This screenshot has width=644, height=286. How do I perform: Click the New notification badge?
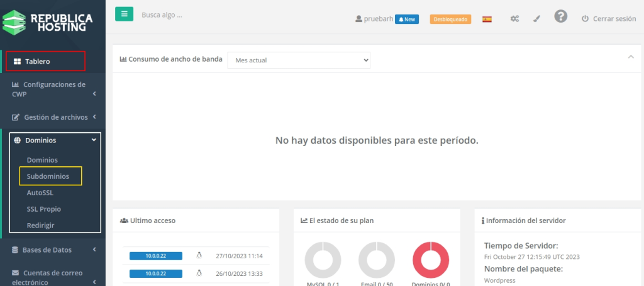coord(407,19)
